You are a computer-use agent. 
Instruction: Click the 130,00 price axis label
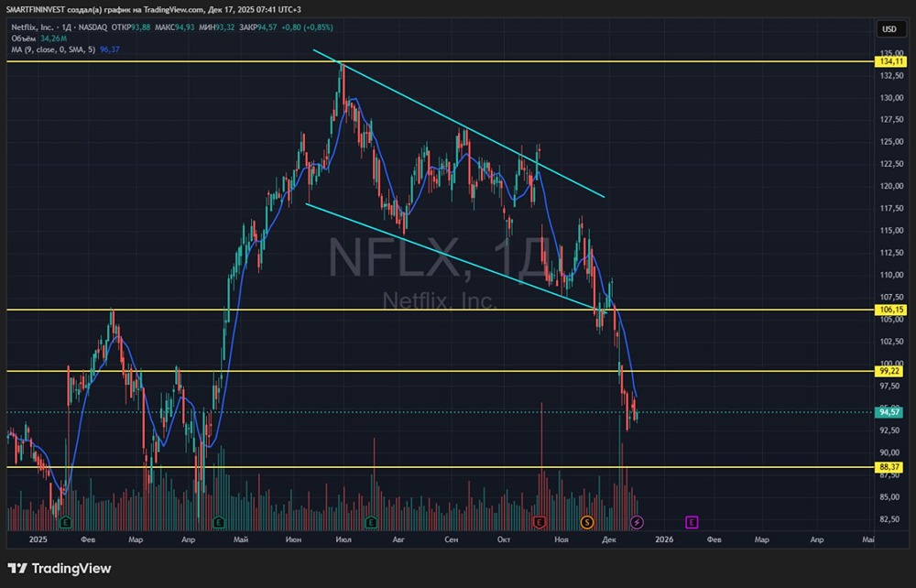tap(891, 97)
